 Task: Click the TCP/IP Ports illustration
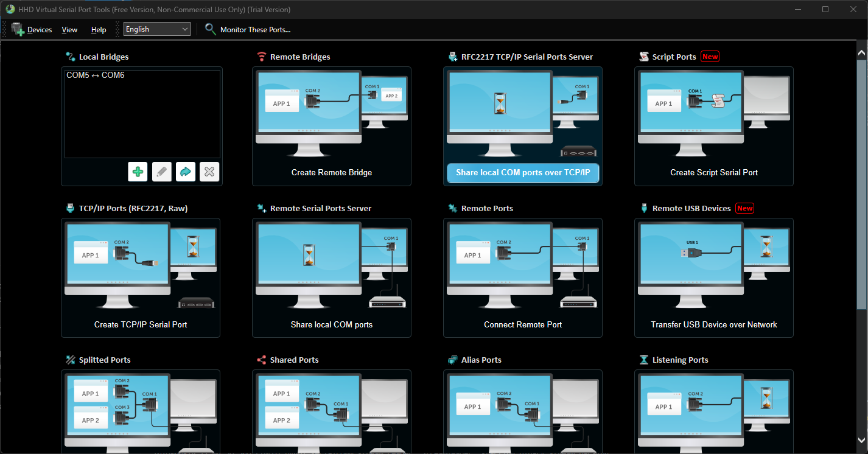point(141,267)
